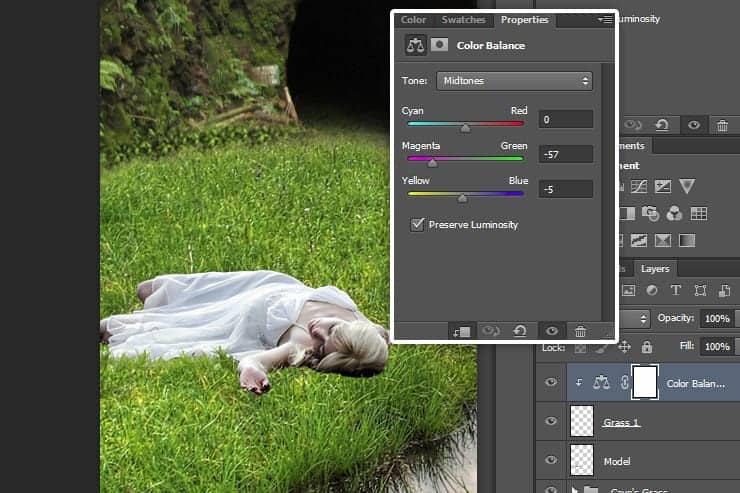Reset adjustment defaults in Color Balance panel footer
The height and width of the screenshot is (493, 740).
pos(520,331)
